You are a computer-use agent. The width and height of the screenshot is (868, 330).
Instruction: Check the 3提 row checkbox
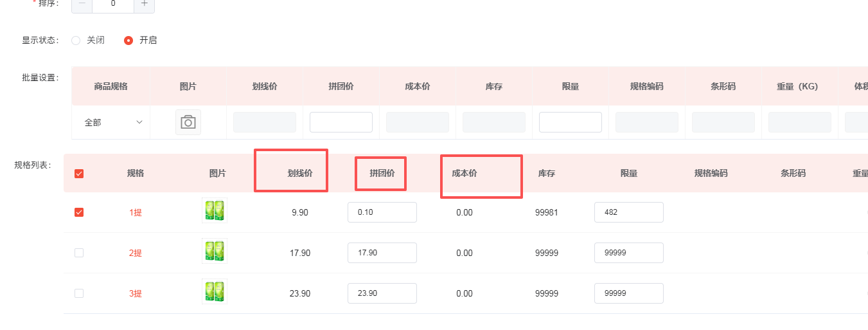pyautogui.click(x=79, y=293)
